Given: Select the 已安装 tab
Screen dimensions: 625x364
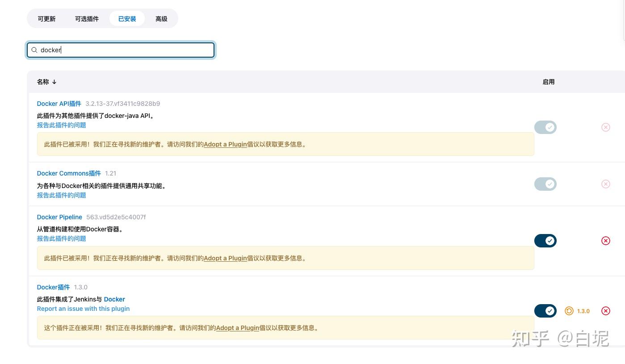Looking at the screenshot, I should click(x=127, y=19).
